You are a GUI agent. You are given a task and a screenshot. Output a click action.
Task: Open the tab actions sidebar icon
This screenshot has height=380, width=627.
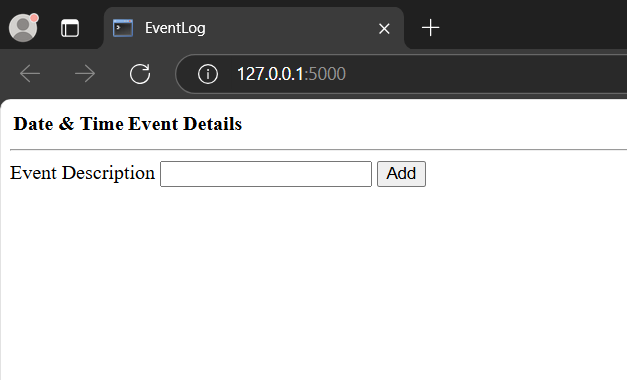70,28
